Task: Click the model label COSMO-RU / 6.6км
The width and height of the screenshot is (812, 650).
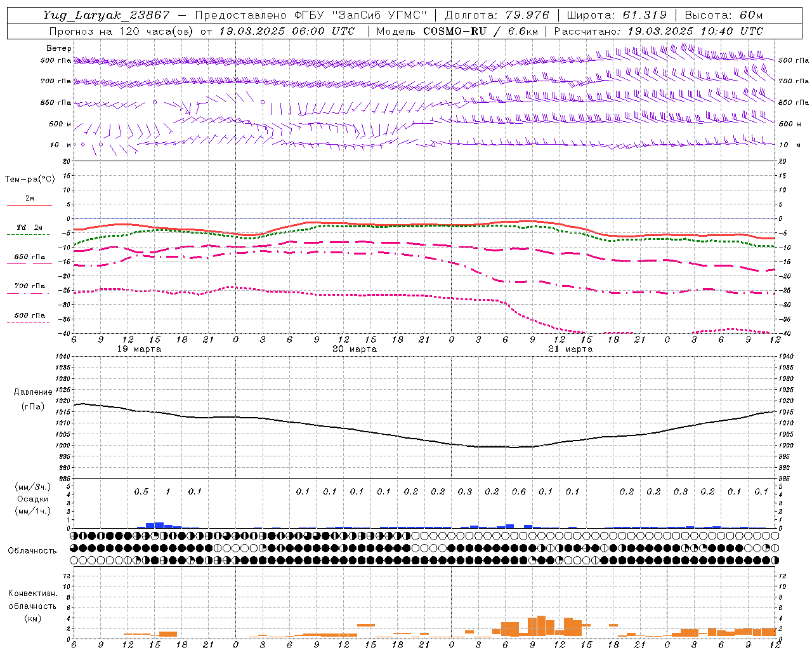Action: [x=480, y=31]
